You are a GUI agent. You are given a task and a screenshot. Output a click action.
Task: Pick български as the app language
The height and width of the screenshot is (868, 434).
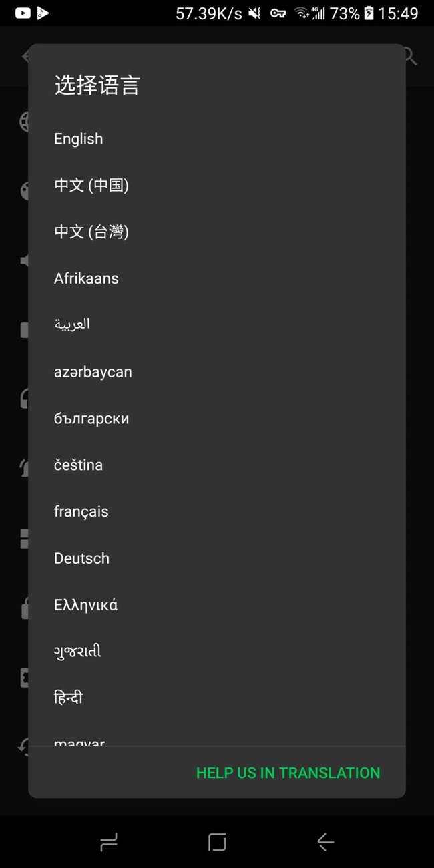click(91, 419)
